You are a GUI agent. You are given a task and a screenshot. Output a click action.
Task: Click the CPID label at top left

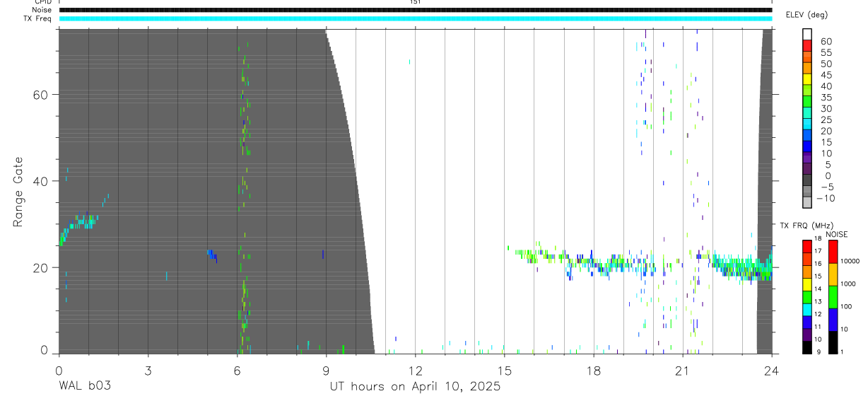(x=42, y=2)
